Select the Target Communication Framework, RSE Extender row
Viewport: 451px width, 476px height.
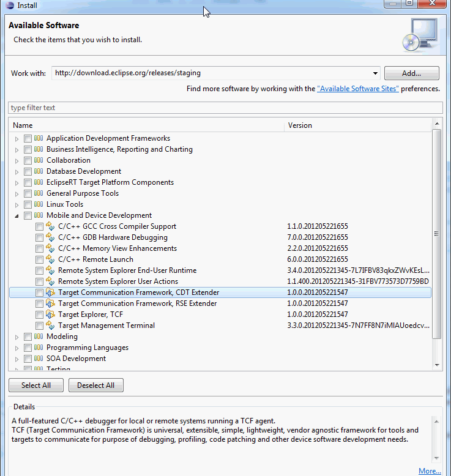[x=220, y=303]
